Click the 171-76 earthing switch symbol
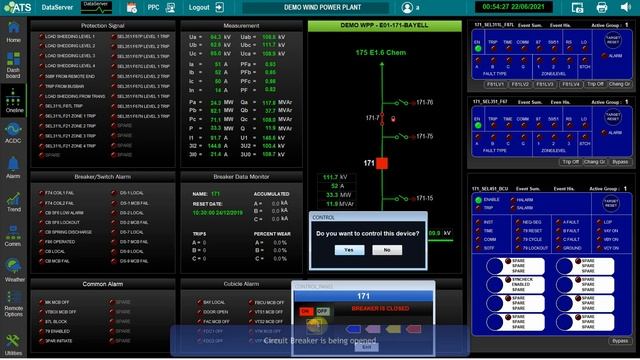 401,102
